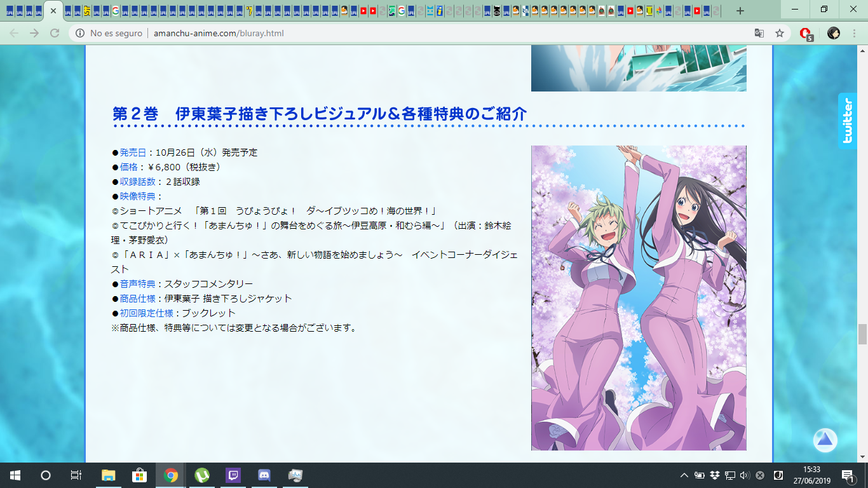Open a new browser tab
The height and width of the screenshot is (488, 868).
(x=740, y=11)
